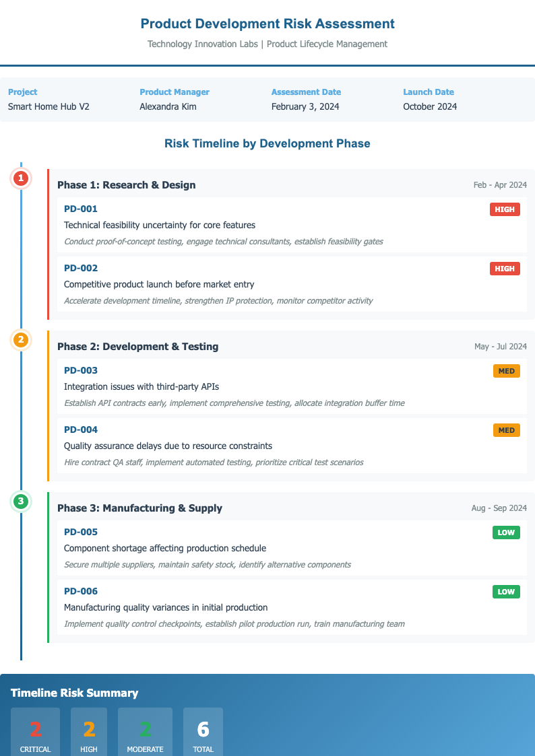This screenshot has width=535, height=756.
Task: Click the LOW badge on PD-006
Action: (506, 592)
